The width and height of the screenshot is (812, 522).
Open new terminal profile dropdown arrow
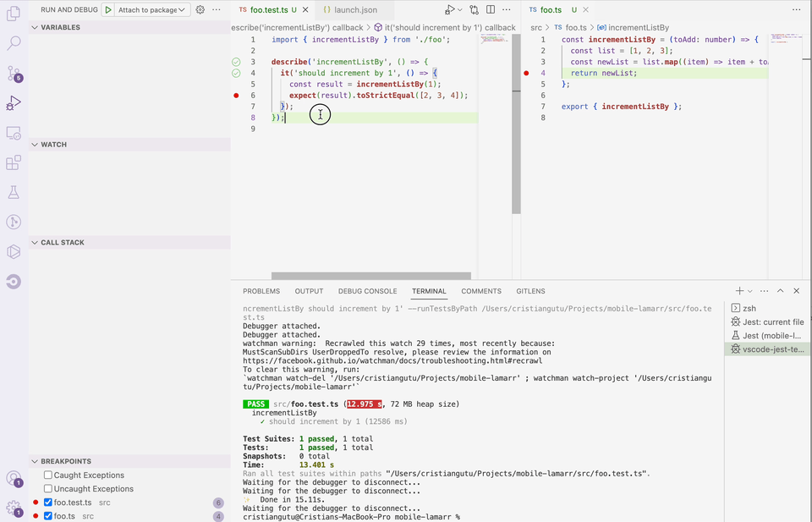pyautogui.click(x=750, y=291)
